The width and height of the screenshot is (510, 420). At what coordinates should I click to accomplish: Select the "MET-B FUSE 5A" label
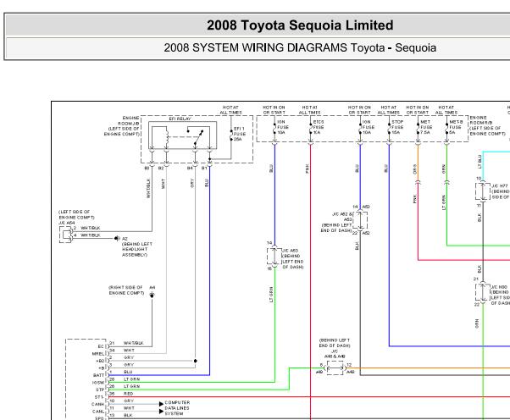coord(456,127)
